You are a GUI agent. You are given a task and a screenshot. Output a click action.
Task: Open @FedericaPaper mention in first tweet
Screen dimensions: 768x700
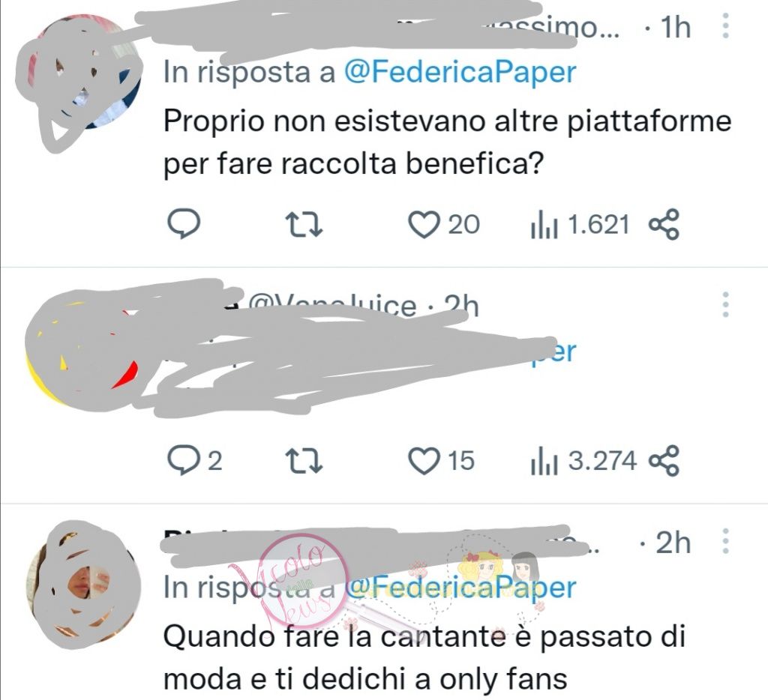460,73
